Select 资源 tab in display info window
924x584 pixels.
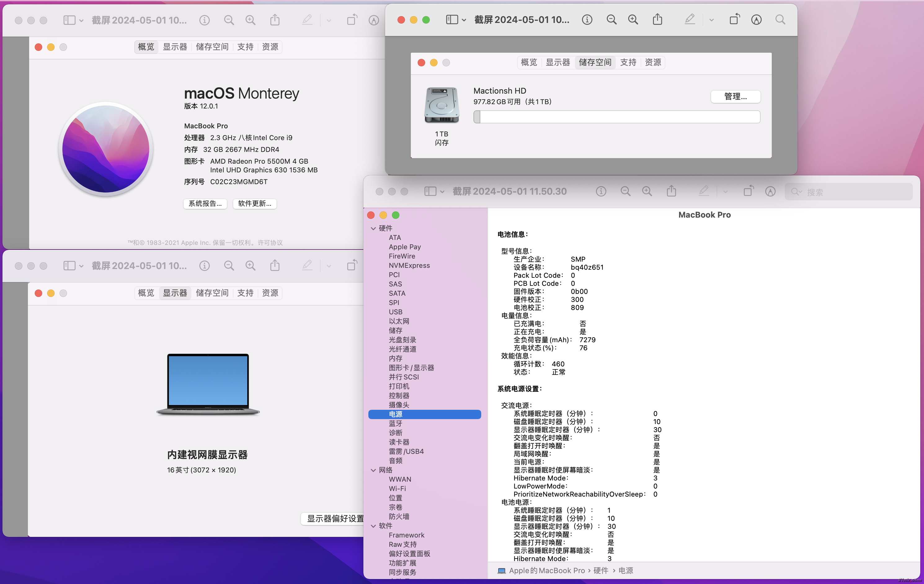click(270, 293)
